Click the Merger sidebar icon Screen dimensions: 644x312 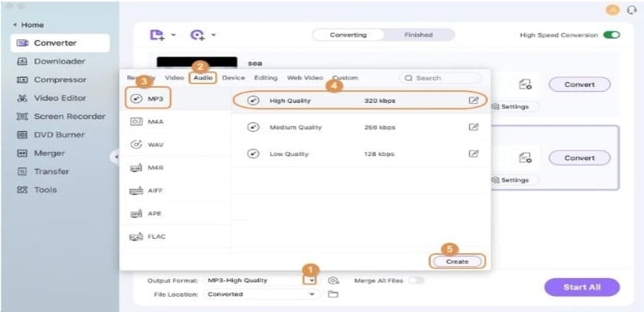pos(23,153)
